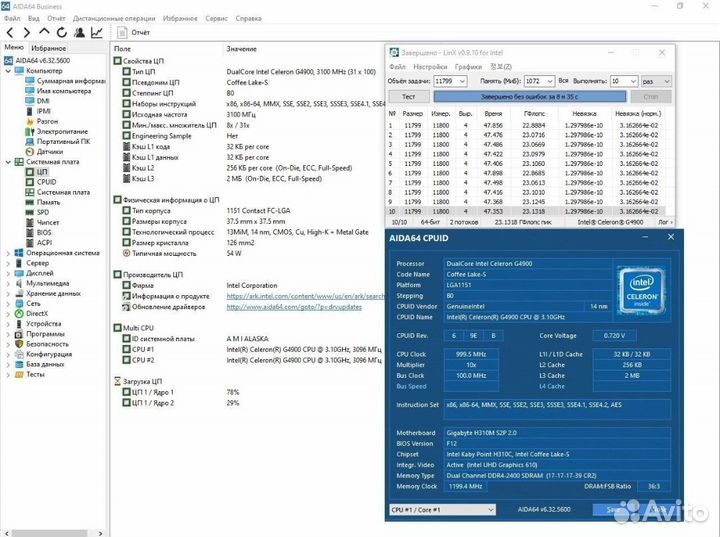Click the Back arrow in the AIDA64 toolbar
The width and height of the screenshot is (720, 537).
[8, 32]
